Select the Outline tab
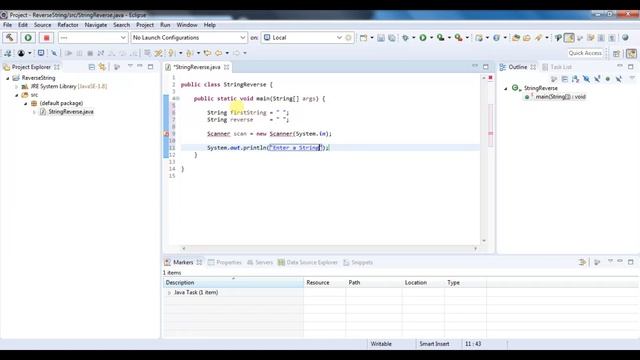Screen dimensions: 640x360 click(x=517, y=67)
